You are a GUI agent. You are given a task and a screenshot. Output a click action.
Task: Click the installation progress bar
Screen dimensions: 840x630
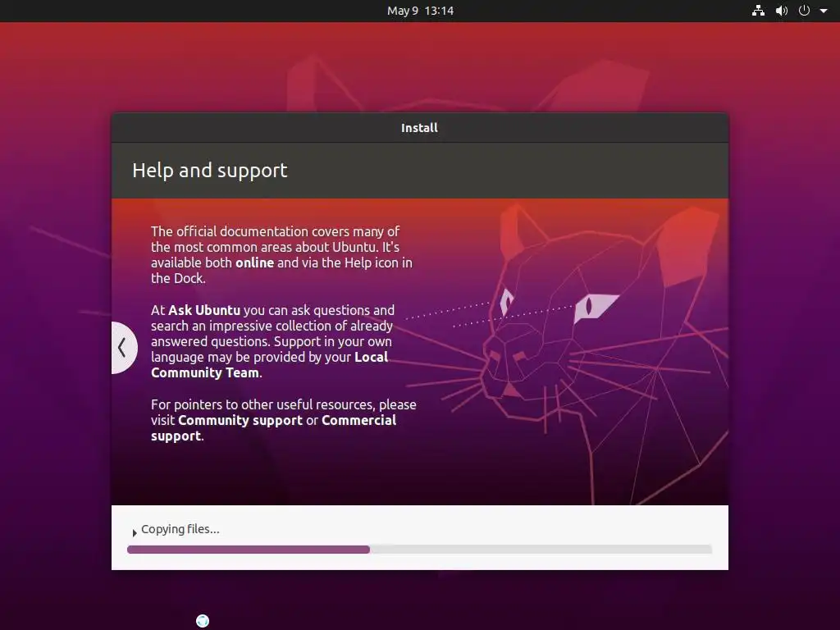click(x=419, y=549)
